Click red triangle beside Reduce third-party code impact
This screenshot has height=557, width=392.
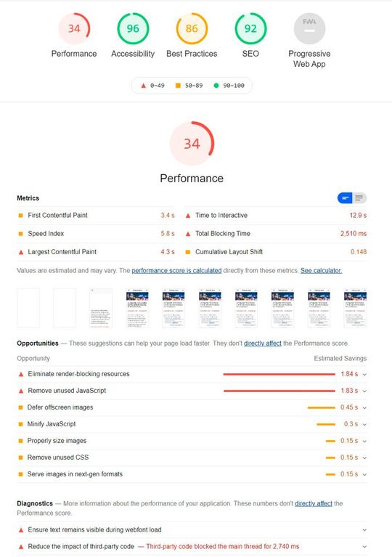tap(20, 547)
